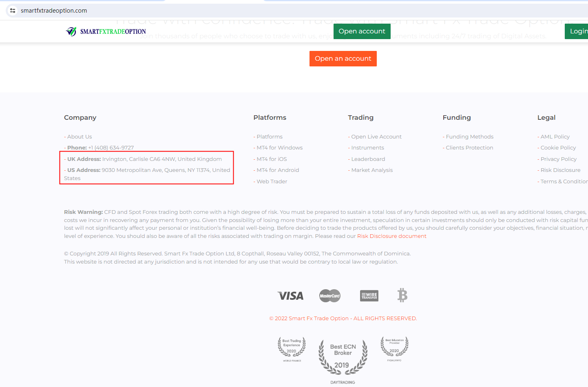Open the Platforms footer link
The image size is (588, 387).
click(x=270, y=137)
